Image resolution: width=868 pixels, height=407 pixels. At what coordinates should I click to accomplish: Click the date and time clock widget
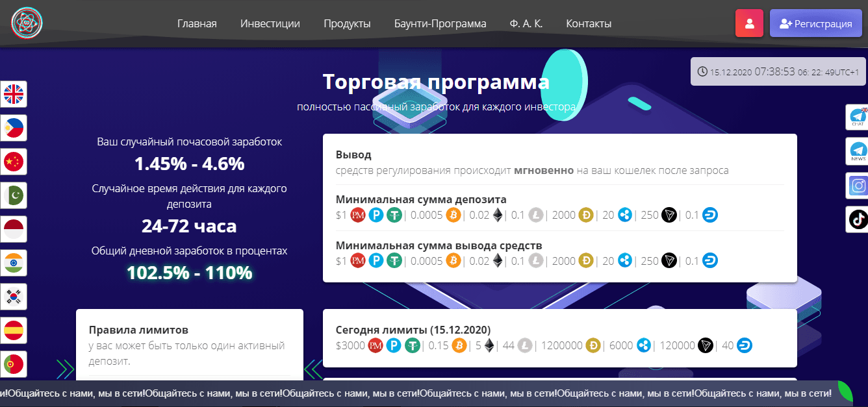click(778, 71)
